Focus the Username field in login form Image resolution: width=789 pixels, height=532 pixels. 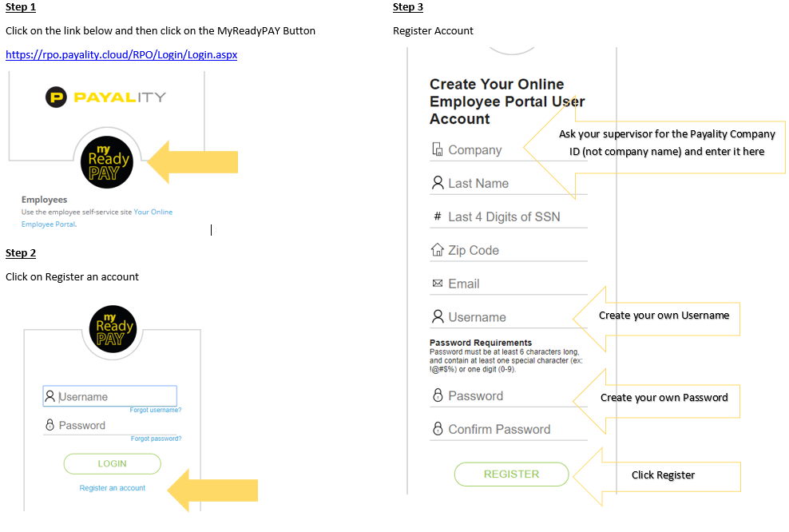point(109,396)
